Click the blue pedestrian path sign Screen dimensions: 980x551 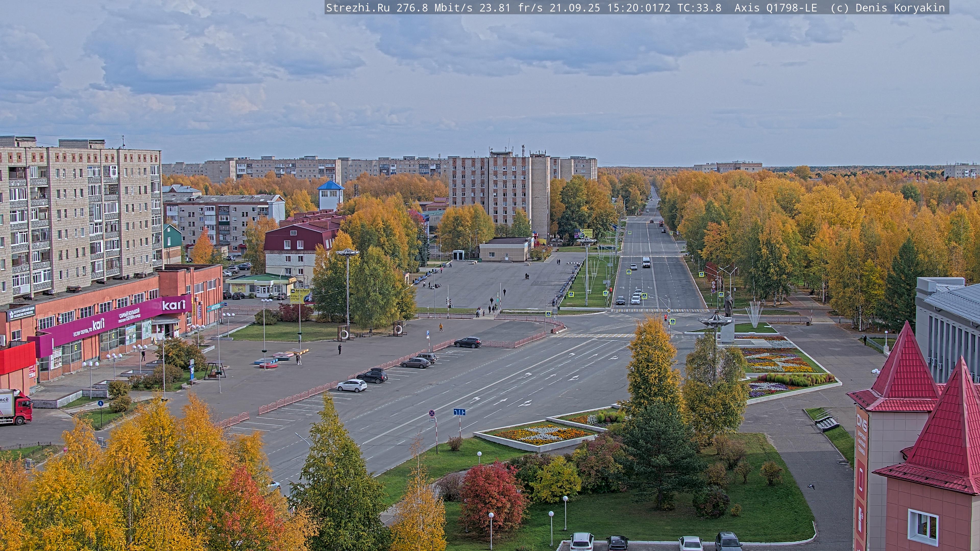101,403
